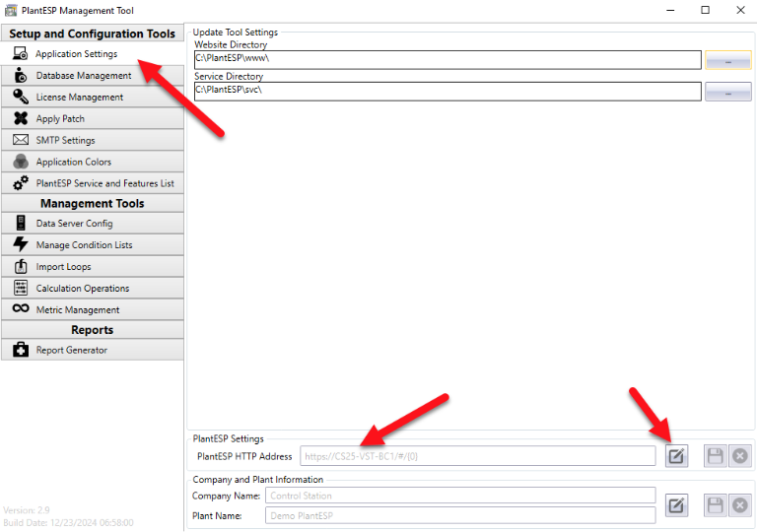
Task: Open Application Colors
Action: [x=93, y=162]
